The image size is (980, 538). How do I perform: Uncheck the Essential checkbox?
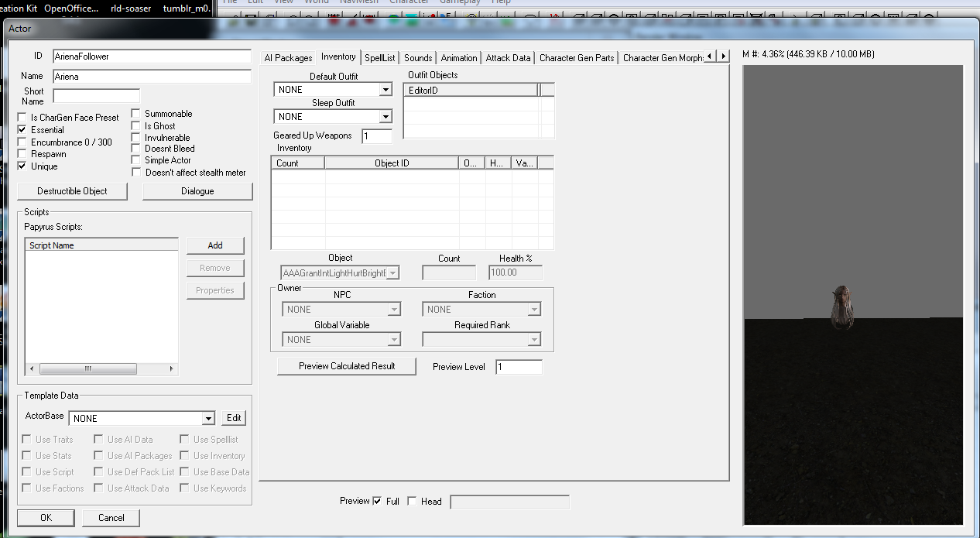(x=22, y=129)
